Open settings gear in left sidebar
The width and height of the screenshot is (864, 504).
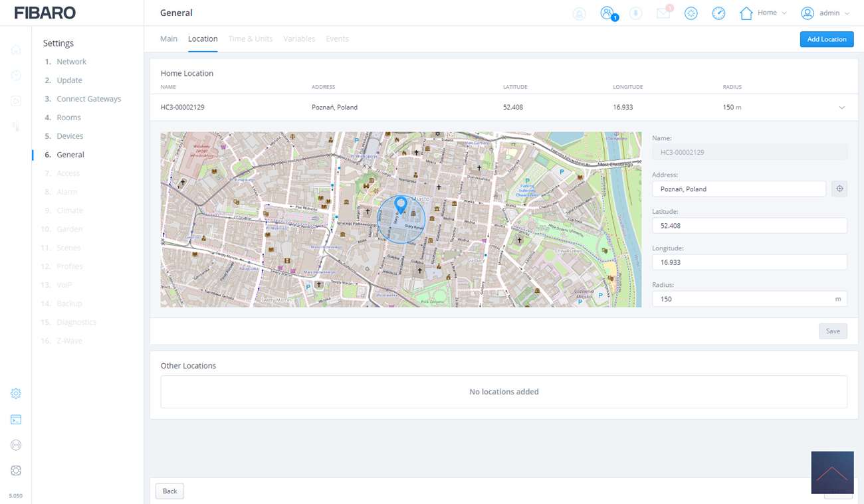[16, 394]
